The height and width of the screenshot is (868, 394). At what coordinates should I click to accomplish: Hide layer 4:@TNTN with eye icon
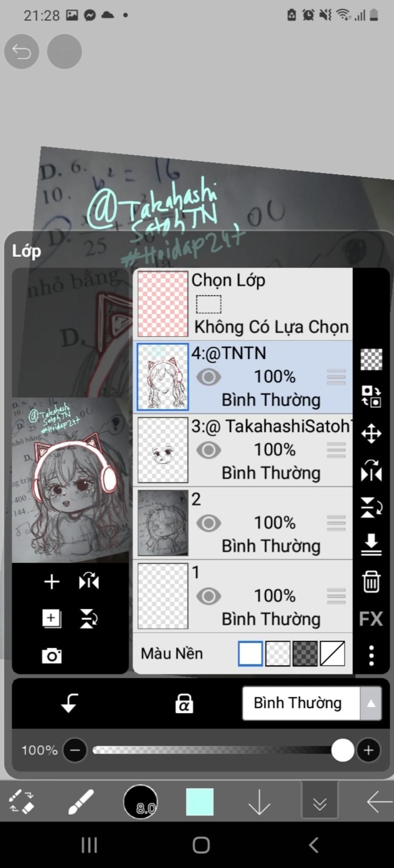click(x=209, y=377)
